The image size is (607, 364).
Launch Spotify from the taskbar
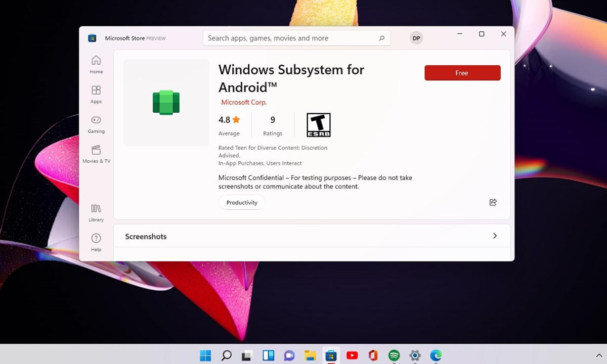coord(394,355)
